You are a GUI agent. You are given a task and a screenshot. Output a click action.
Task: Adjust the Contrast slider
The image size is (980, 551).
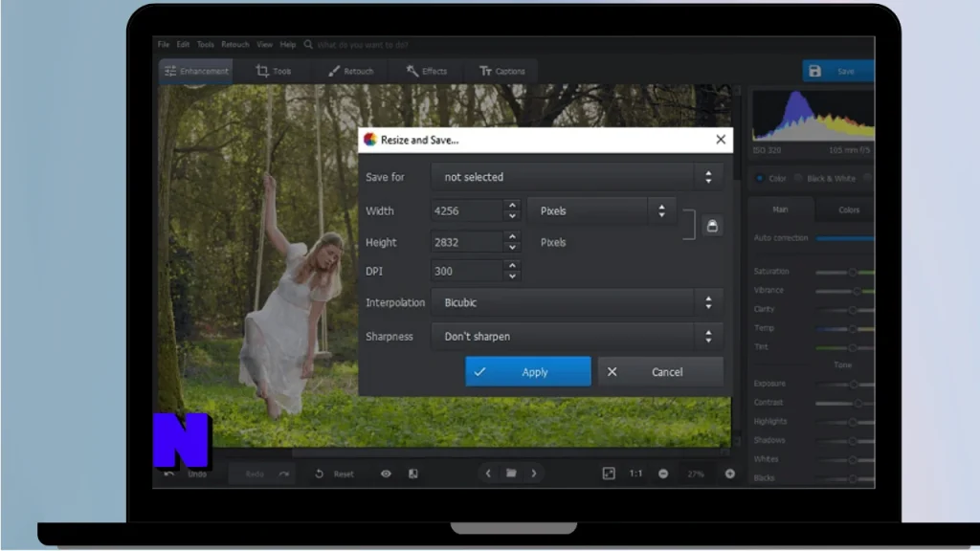coord(845,404)
